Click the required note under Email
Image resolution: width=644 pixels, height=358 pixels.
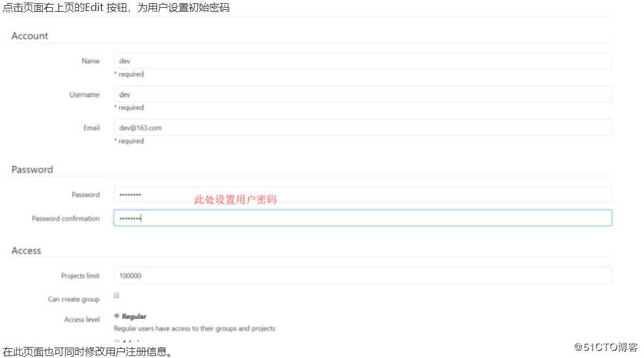click(129, 141)
